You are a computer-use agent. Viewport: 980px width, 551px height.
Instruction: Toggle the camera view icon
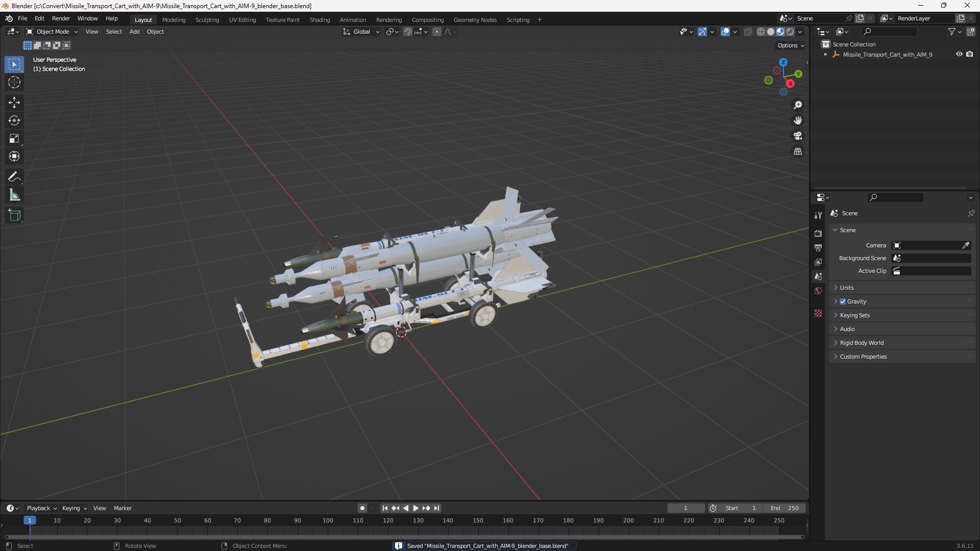798,136
